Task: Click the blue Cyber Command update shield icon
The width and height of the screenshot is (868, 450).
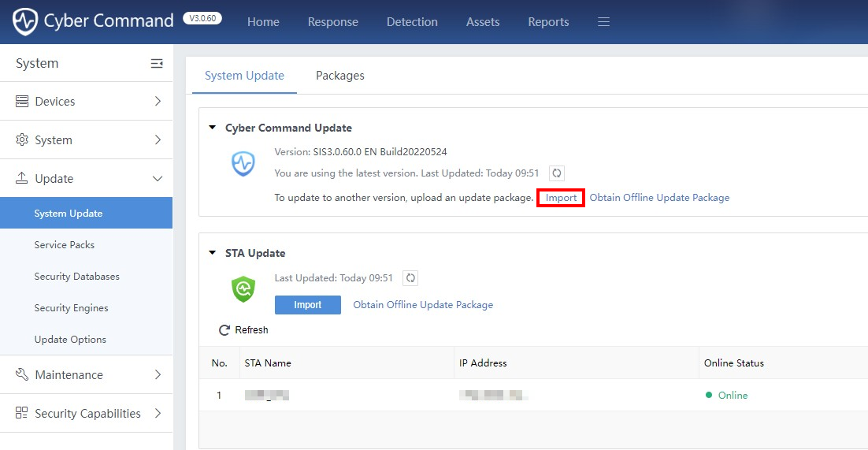Action: point(243,164)
